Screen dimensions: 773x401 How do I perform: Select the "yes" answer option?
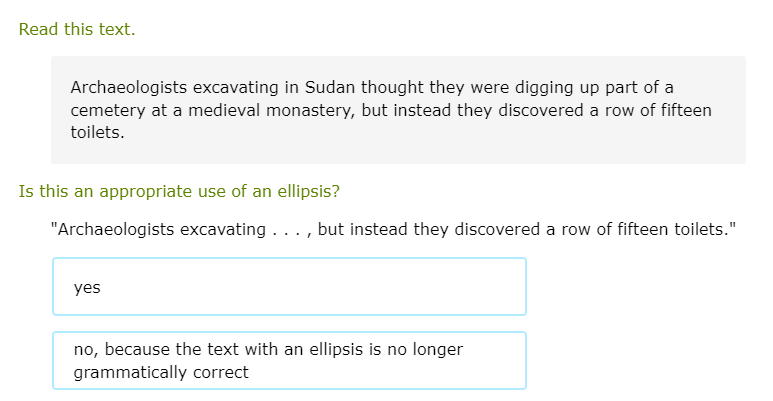click(x=289, y=287)
